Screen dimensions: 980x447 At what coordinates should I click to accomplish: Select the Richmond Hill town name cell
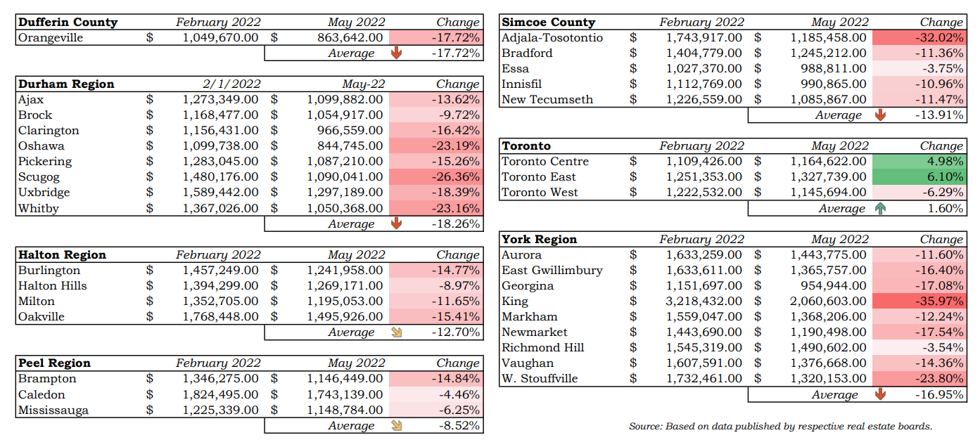[543, 348]
